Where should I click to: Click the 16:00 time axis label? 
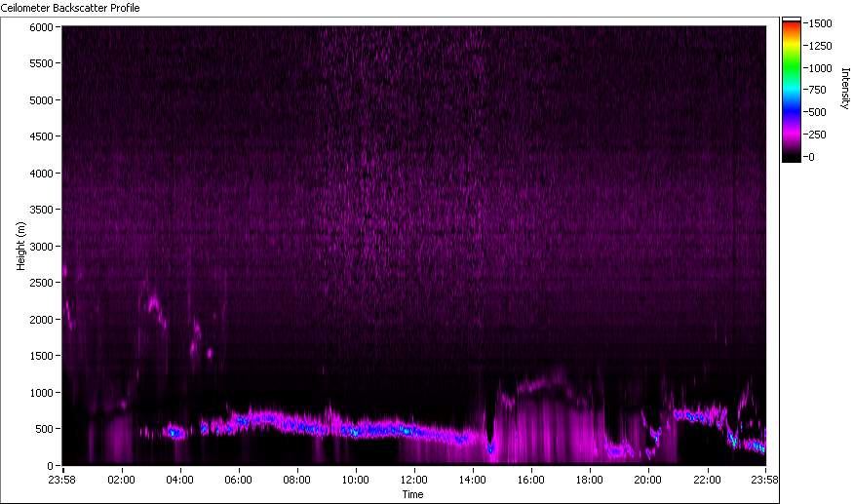click(x=531, y=480)
